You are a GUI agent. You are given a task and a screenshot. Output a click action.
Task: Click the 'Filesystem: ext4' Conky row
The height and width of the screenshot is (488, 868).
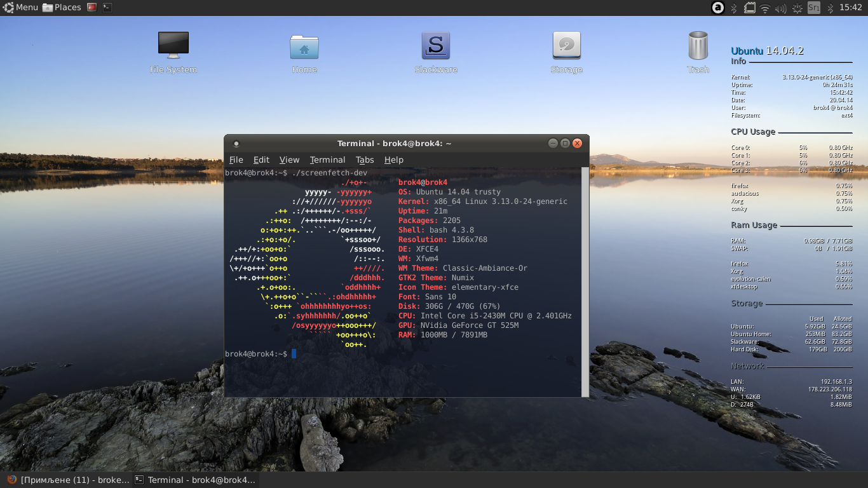792,116
